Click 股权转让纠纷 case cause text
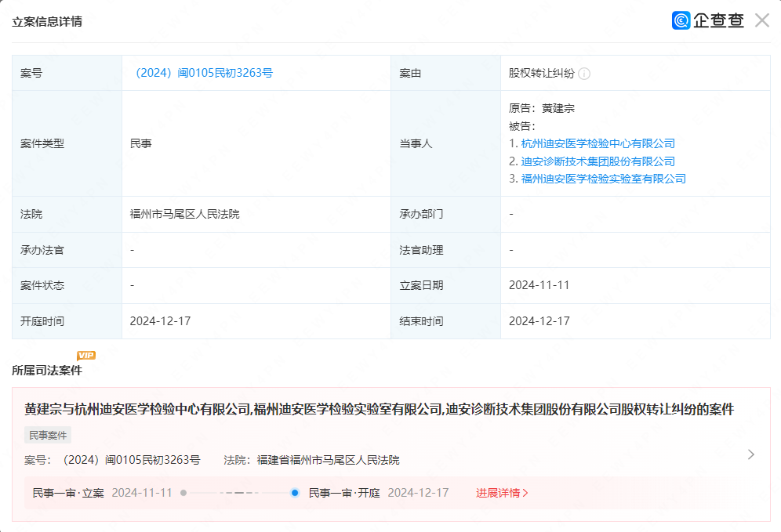The width and height of the screenshot is (781, 532). [x=541, y=73]
